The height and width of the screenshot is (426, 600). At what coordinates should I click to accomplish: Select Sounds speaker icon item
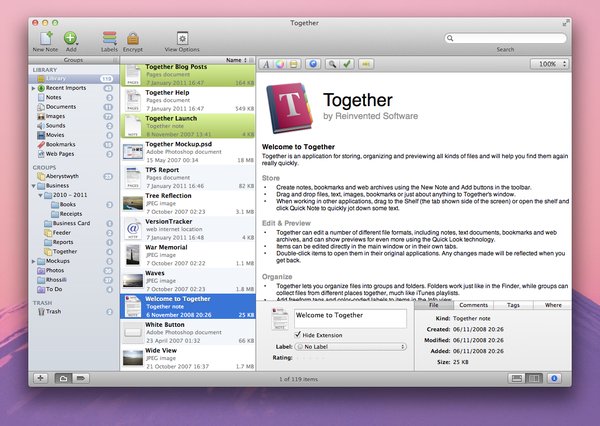click(74, 126)
